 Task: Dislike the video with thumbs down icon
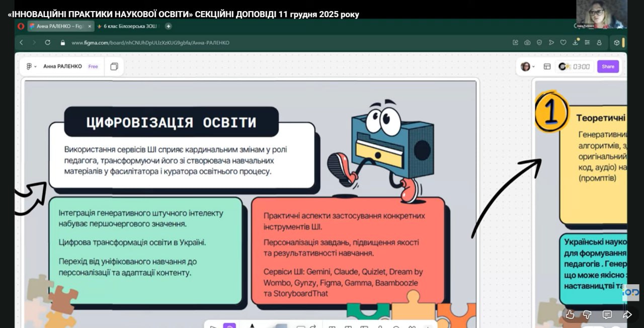[x=587, y=314]
